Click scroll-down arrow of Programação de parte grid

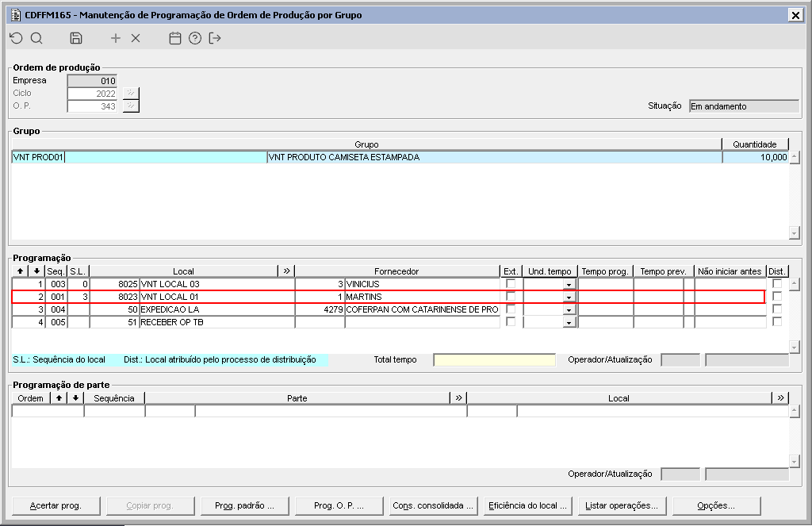(x=795, y=461)
